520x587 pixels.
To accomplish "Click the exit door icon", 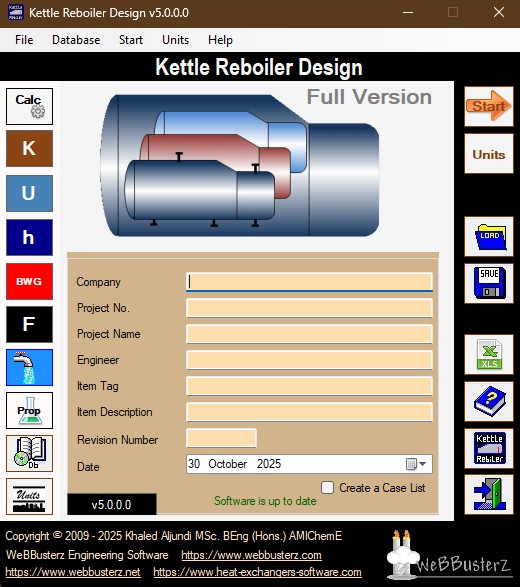I will tap(489, 495).
